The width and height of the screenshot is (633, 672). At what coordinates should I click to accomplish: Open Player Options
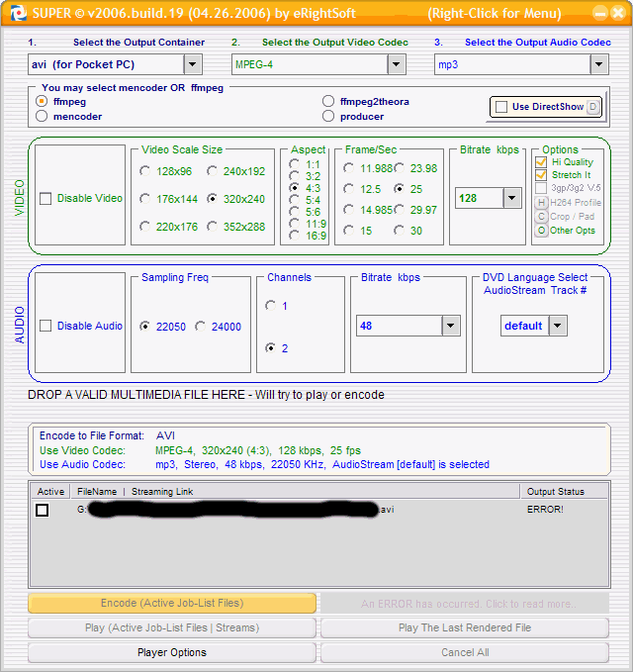click(x=172, y=652)
